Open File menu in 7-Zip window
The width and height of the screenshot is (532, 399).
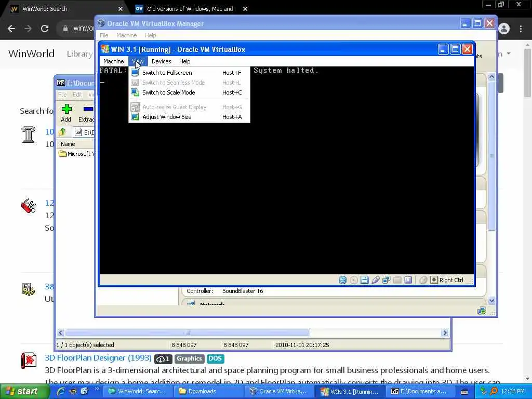tap(62, 95)
